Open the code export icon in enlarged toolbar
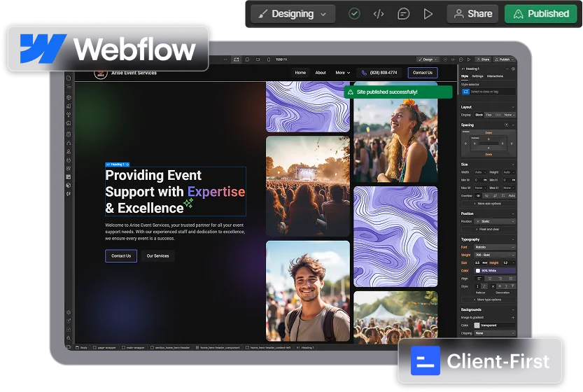 coord(379,14)
